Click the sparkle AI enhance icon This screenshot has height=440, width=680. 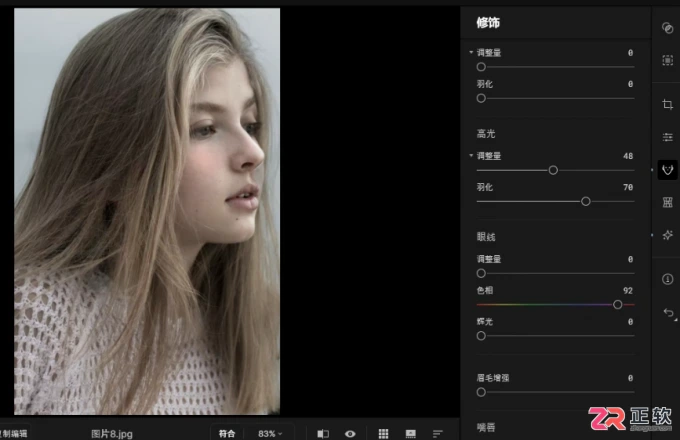pyautogui.click(x=667, y=235)
